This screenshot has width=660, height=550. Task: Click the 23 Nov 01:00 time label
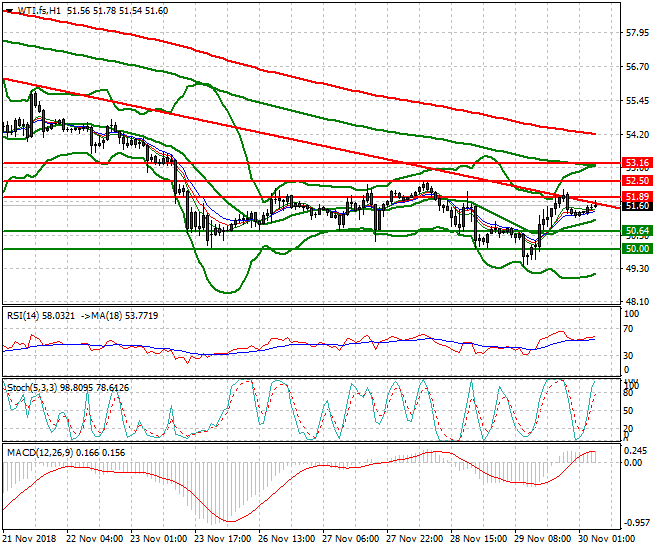(x=159, y=539)
